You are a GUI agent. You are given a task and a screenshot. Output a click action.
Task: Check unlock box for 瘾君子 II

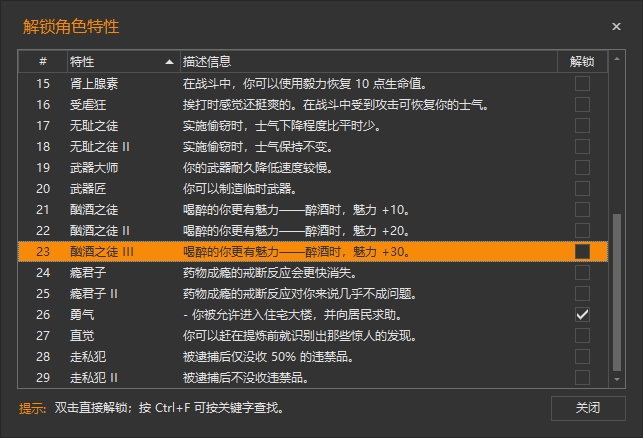coord(582,294)
